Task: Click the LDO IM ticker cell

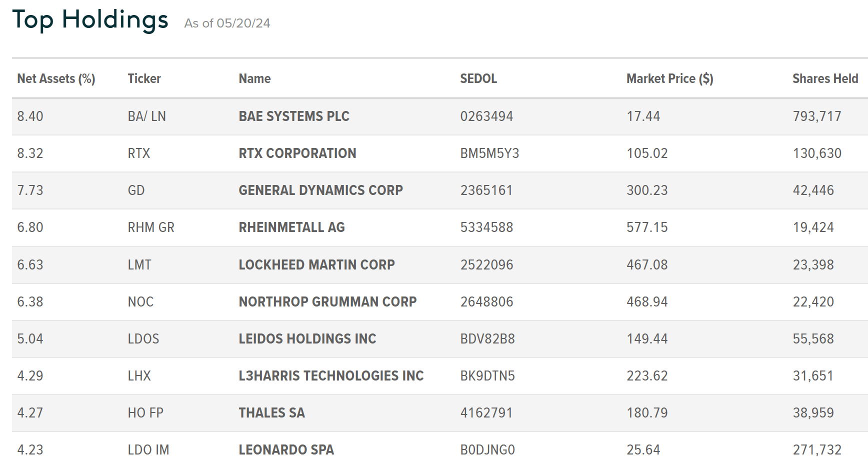Action: (x=148, y=450)
